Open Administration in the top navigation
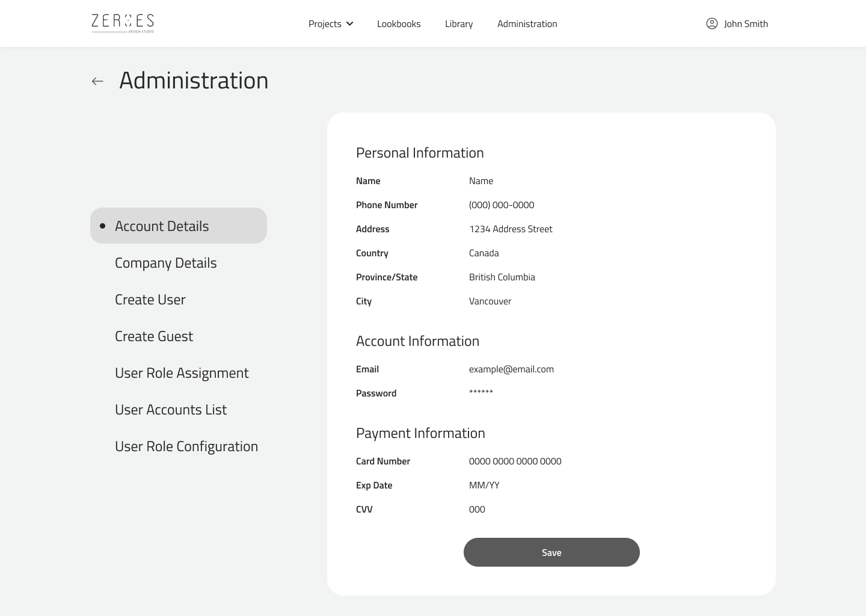 pos(527,24)
